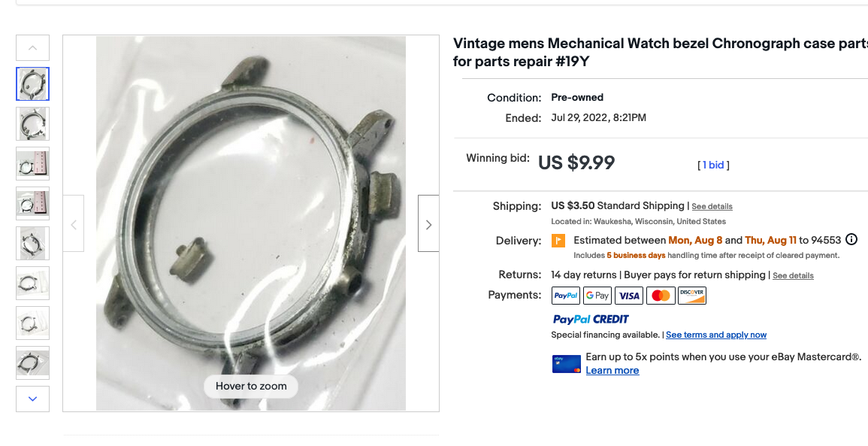The height and width of the screenshot is (446, 868).
Task: Expand thumbnail list downward with blue chevron
Action: 32,399
